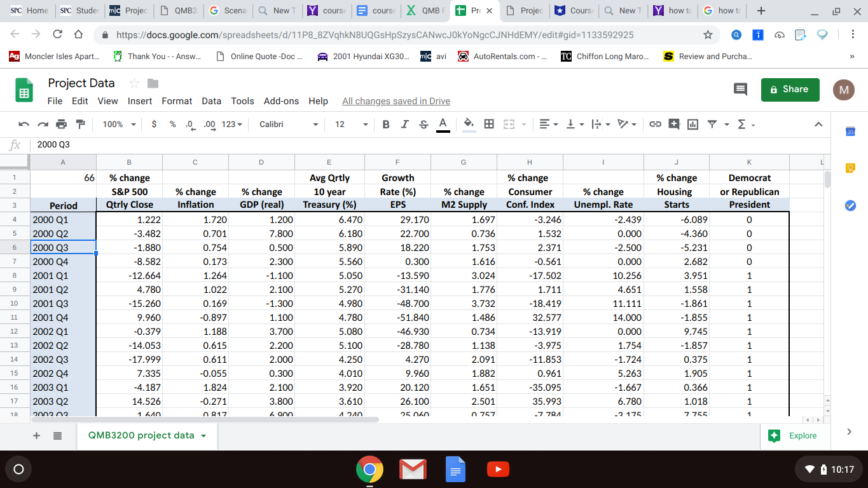Open 'All changes saved in Drive' link
This screenshot has height=488, width=868.
click(396, 101)
